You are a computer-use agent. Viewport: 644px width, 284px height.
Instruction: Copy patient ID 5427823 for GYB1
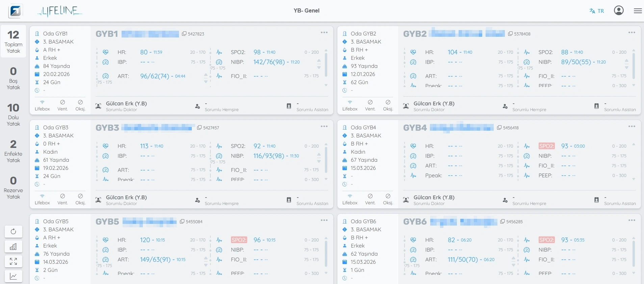184,34
